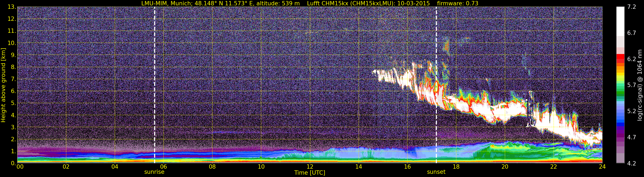Click the white dashed sunrise line
This screenshot has height=177, width=644.
click(x=155, y=85)
